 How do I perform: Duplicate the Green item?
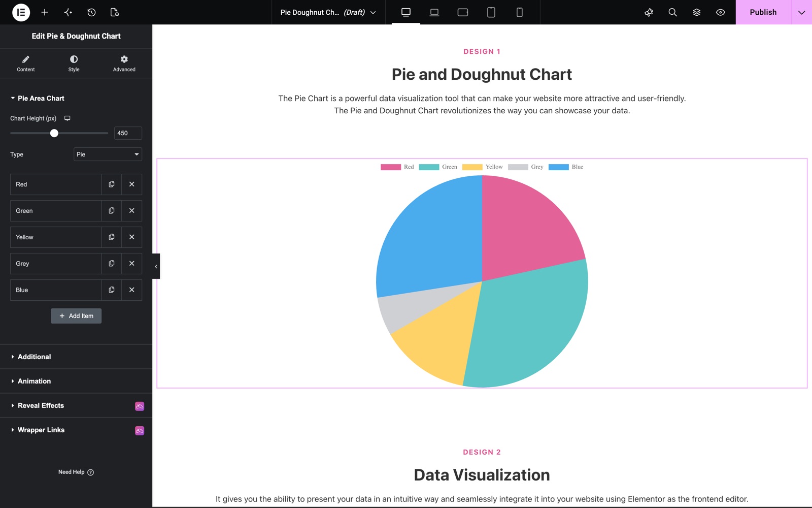click(112, 211)
